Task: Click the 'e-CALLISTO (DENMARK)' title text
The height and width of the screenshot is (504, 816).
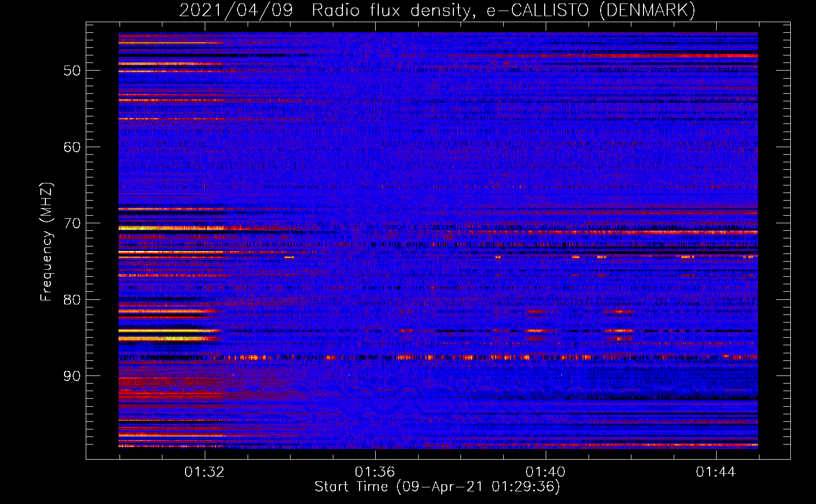Action: point(591,11)
